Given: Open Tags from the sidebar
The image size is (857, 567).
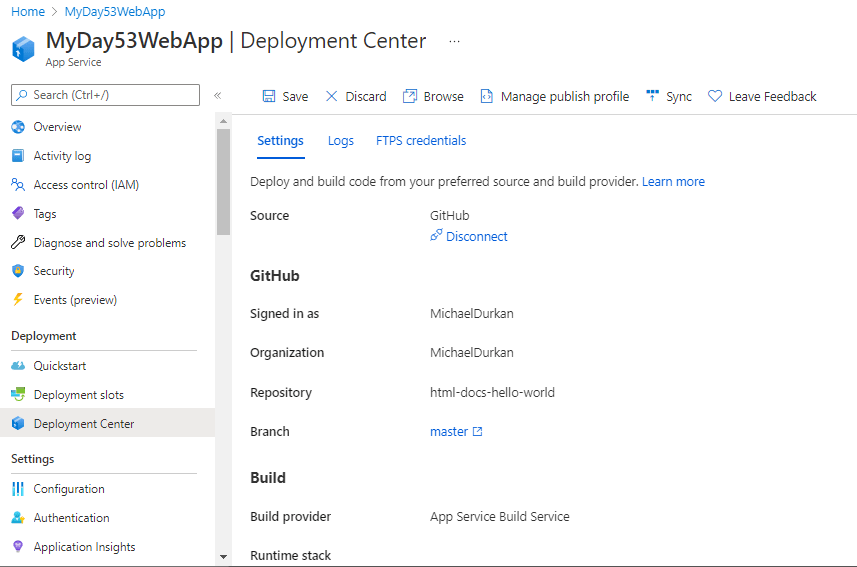Looking at the screenshot, I should point(45,214).
